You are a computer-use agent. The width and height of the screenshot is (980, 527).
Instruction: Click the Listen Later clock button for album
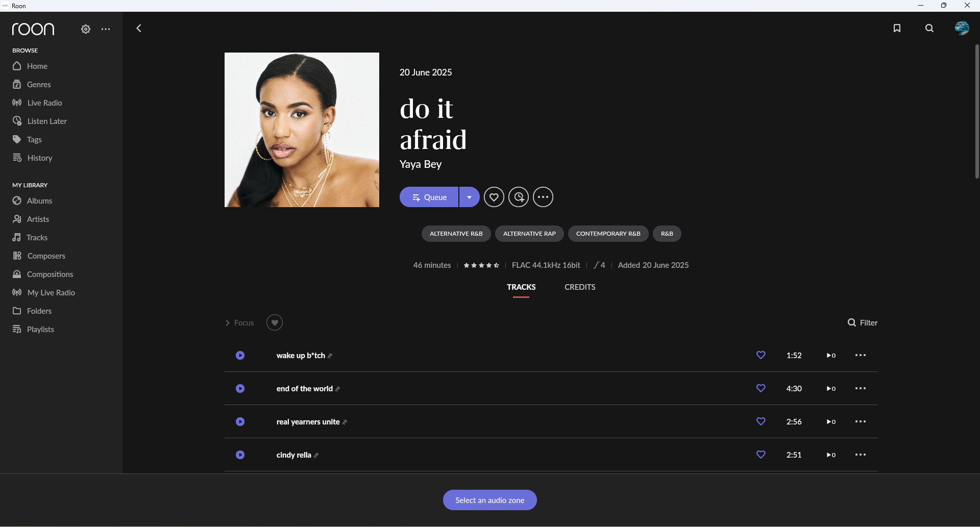click(x=519, y=197)
